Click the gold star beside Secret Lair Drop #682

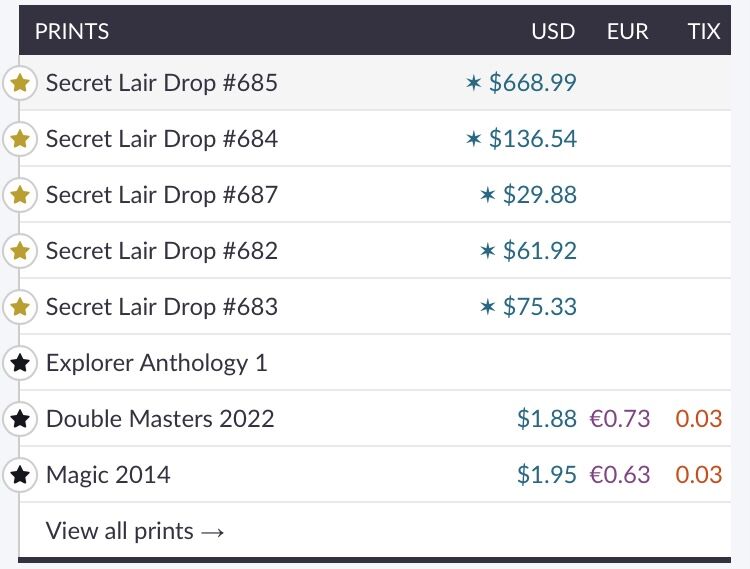pyautogui.click(x=19, y=251)
